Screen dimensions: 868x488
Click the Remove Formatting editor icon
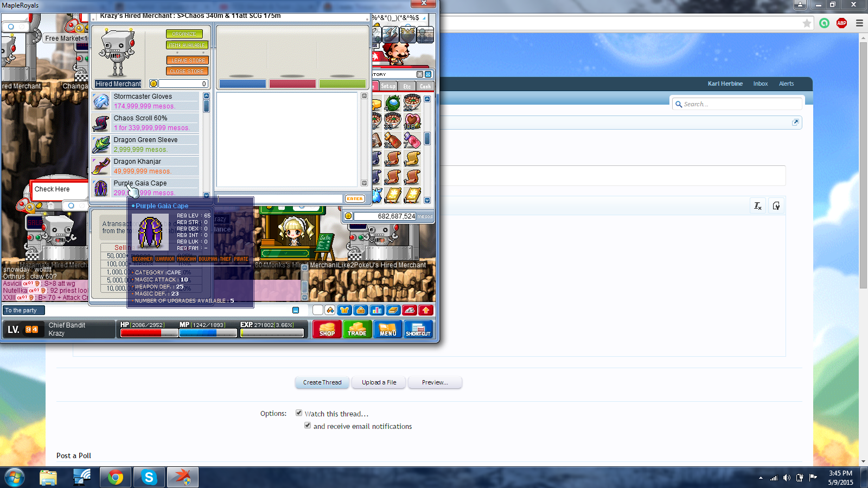tap(758, 206)
